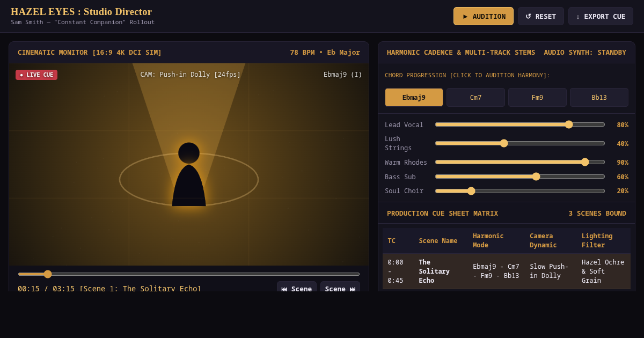Viewport: 644px width, 338px height.
Task: Click '78 BPM • Eb Major' label
Action: pos(325,52)
